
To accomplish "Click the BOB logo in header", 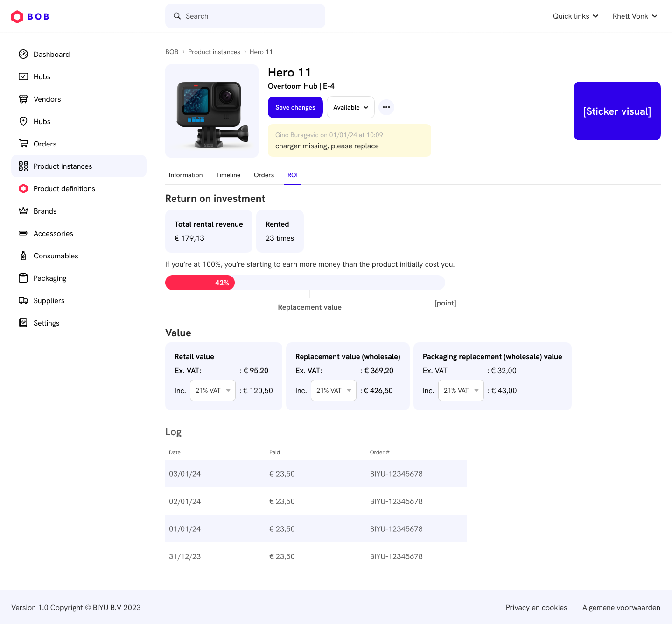I will pyautogui.click(x=30, y=16).
